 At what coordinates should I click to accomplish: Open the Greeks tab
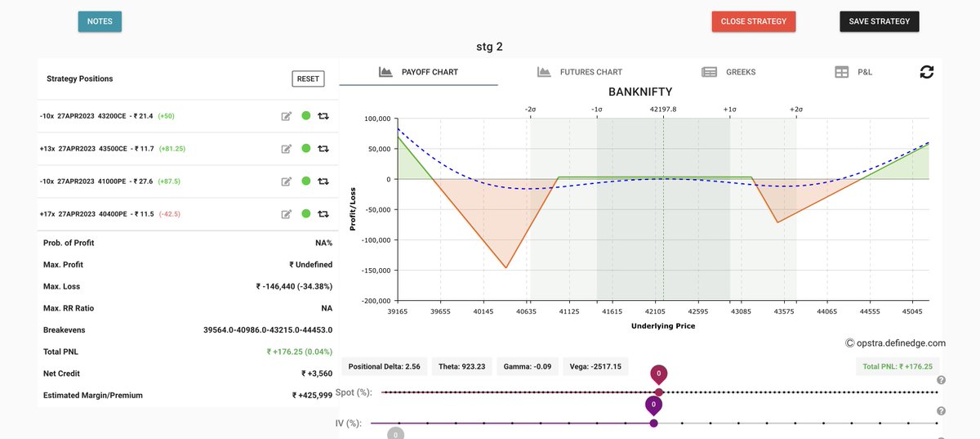[x=729, y=72]
